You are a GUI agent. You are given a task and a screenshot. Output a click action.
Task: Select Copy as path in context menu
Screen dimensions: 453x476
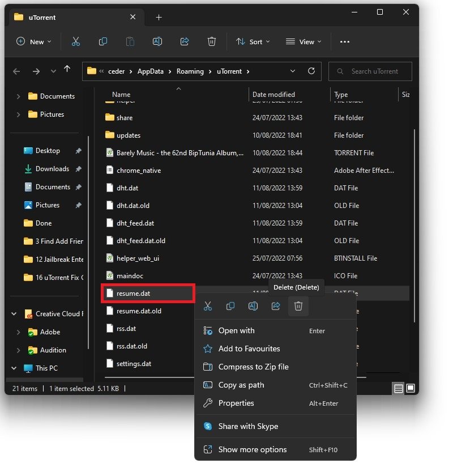241,385
